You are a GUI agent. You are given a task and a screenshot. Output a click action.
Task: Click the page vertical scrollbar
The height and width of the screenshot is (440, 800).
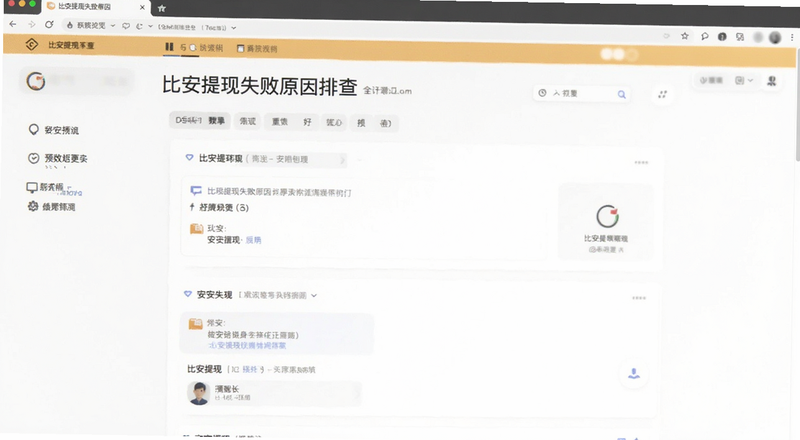tap(797, 107)
